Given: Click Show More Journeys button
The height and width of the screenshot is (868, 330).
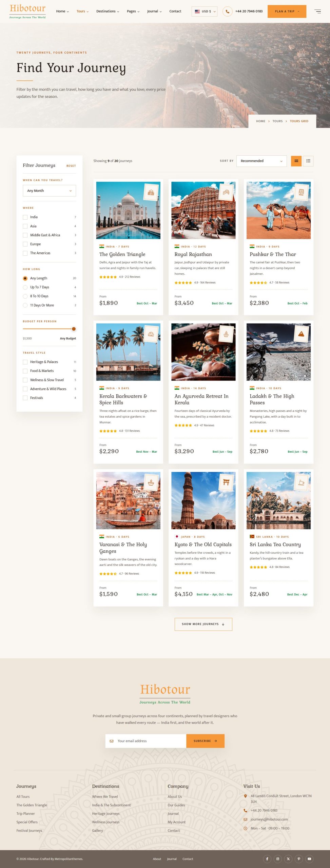Looking at the screenshot, I should (x=203, y=624).
